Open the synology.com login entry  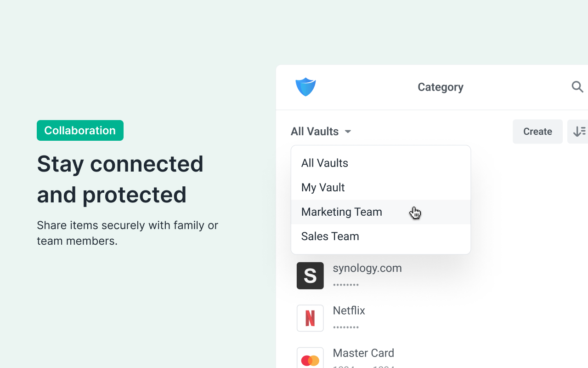tap(367, 268)
